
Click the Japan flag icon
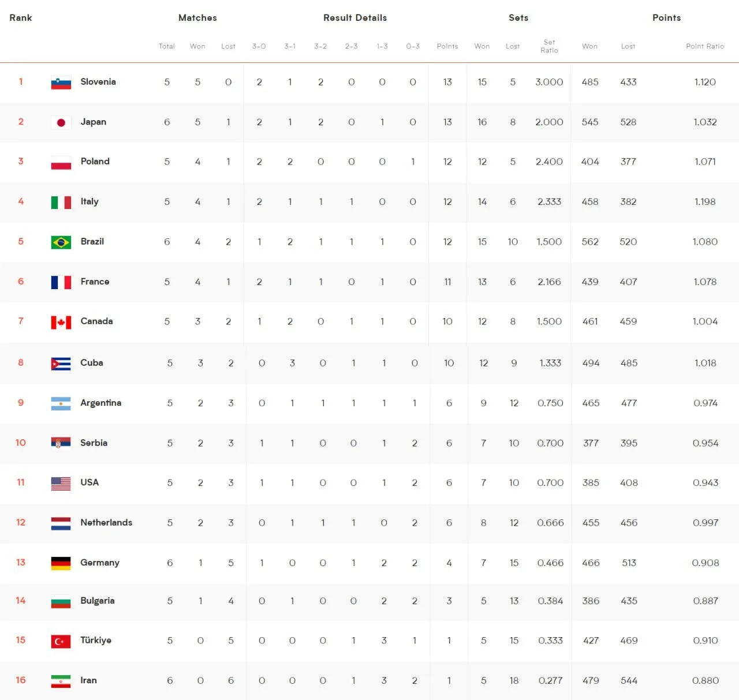coord(61,122)
